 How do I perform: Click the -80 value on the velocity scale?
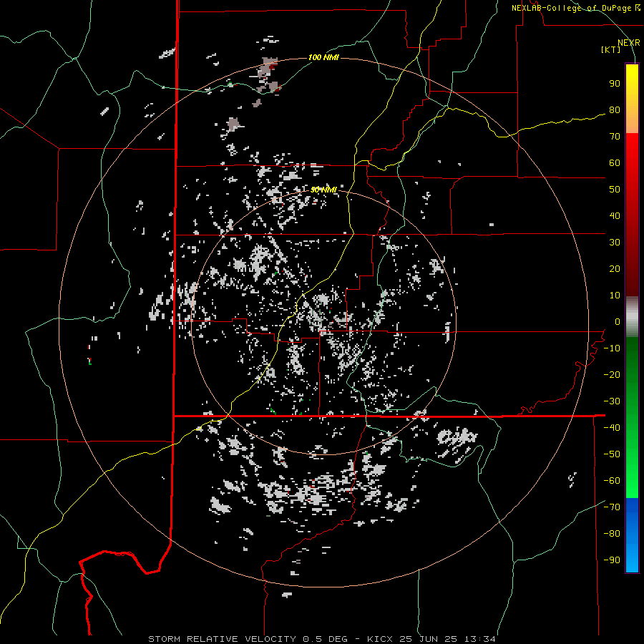pyautogui.click(x=612, y=534)
